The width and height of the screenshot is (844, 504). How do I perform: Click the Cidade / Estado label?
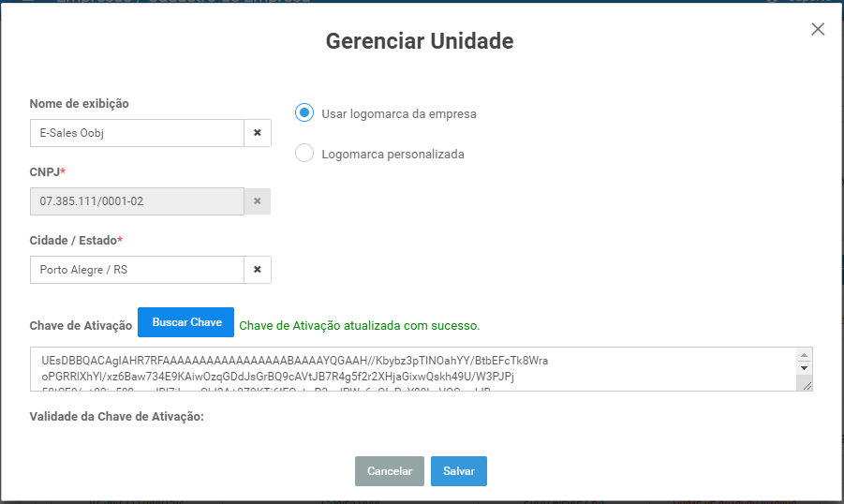[x=76, y=240]
